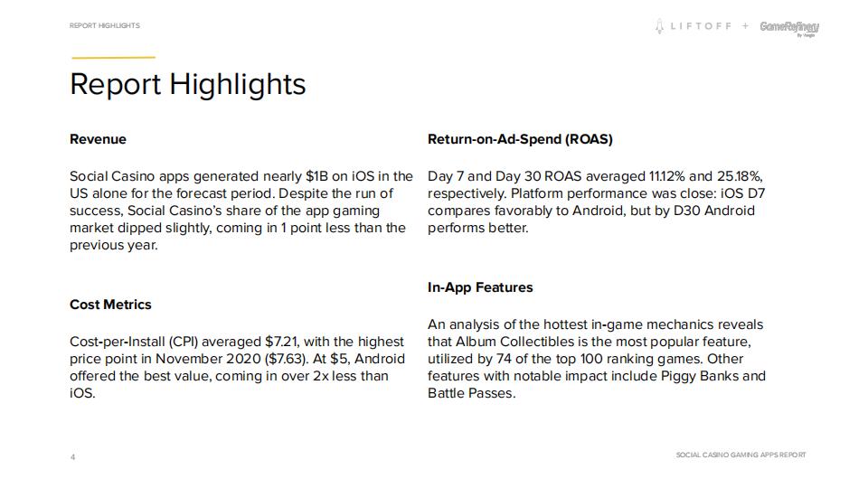
Task: Click the plus sign between the logos
Action: point(745,26)
